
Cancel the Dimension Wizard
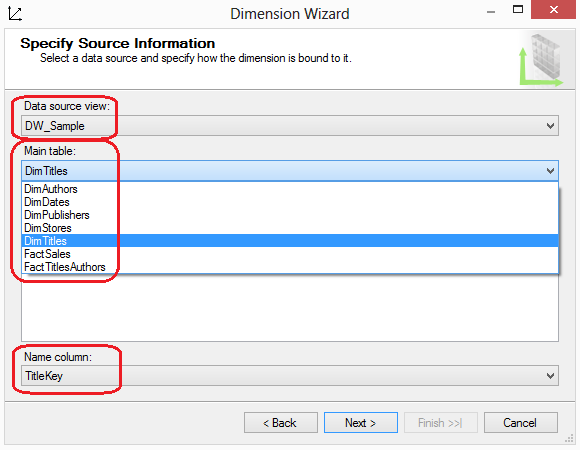pyautogui.click(x=520, y=423)
